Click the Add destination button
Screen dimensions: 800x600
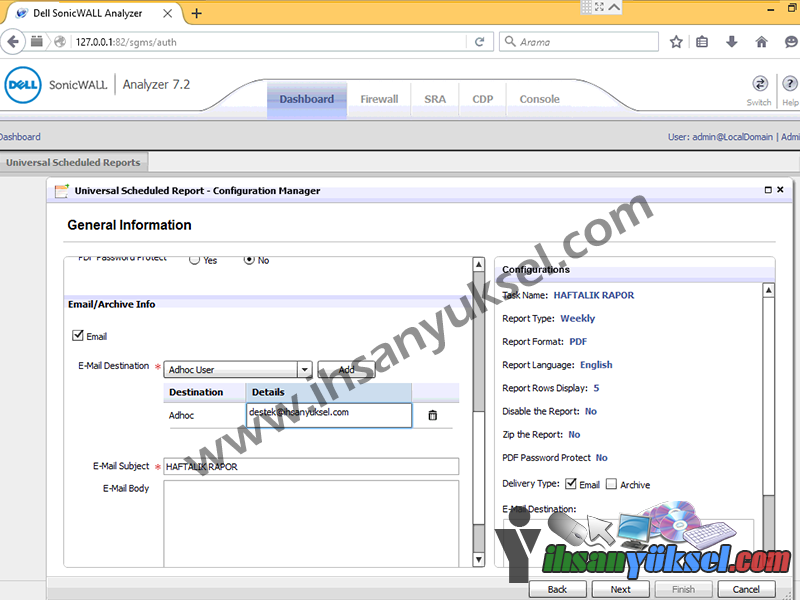coord(346,369)
